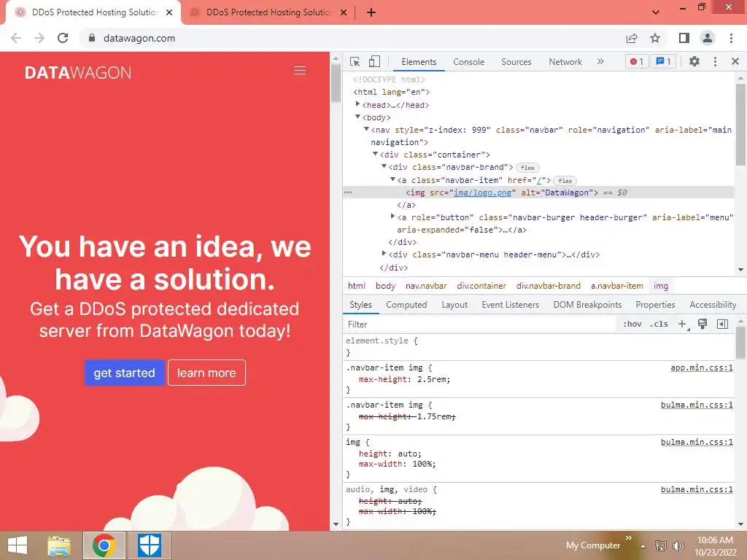Switch to the Network tab
This screenshot has width=747, height=560.
pos(565,62)
